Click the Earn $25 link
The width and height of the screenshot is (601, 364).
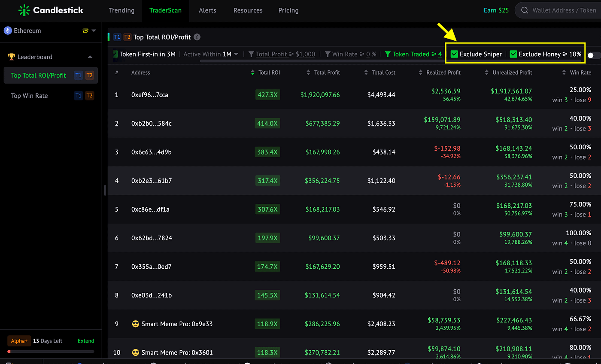pos(496,10)
